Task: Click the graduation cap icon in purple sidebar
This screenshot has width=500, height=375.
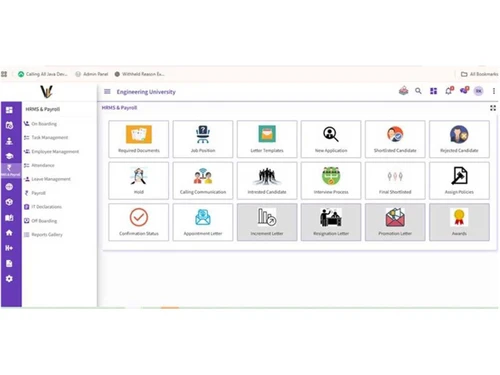Action: tap(9, 156)
